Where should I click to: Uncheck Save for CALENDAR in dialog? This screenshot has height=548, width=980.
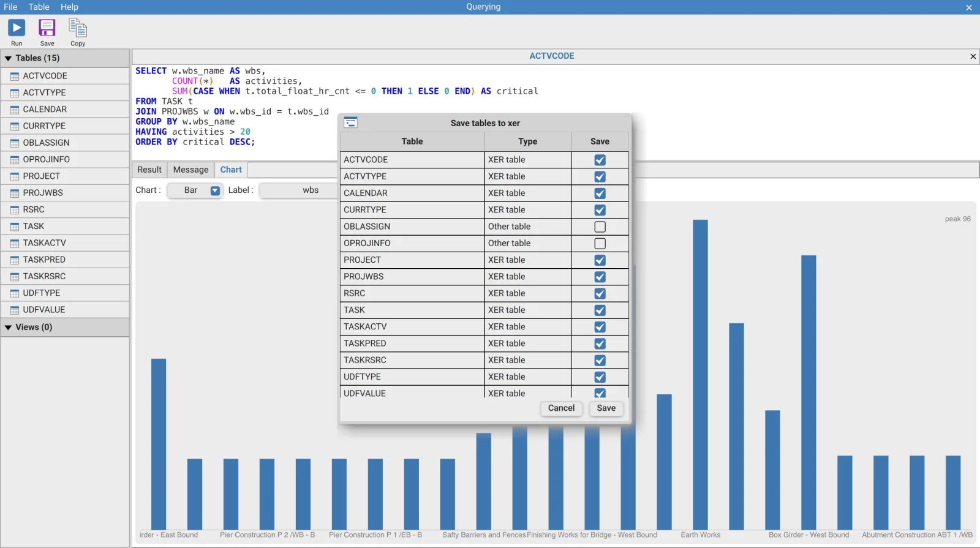pyautogui.click(x=600, y=193)
